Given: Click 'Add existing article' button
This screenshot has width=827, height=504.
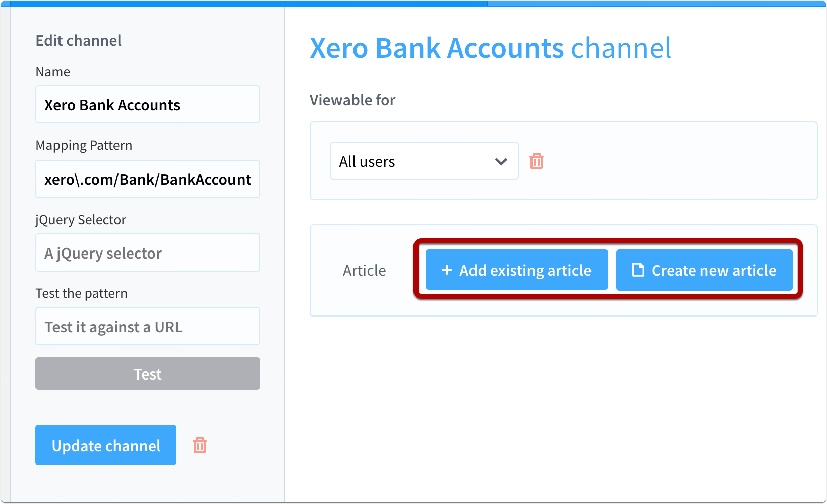Looking at the screenshot, I should pos(516,270).
